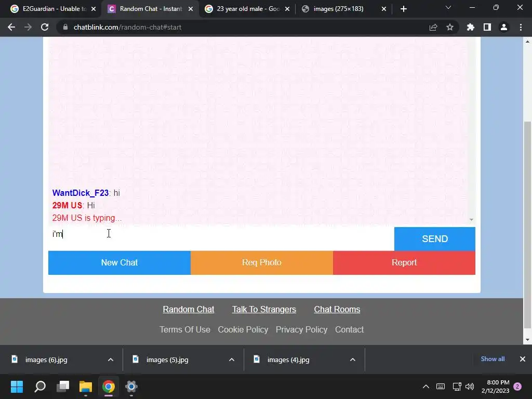The height and width of the screenshot is (399, 532).
Task: Click the lock icon in address bar
Action: [65, 27]
